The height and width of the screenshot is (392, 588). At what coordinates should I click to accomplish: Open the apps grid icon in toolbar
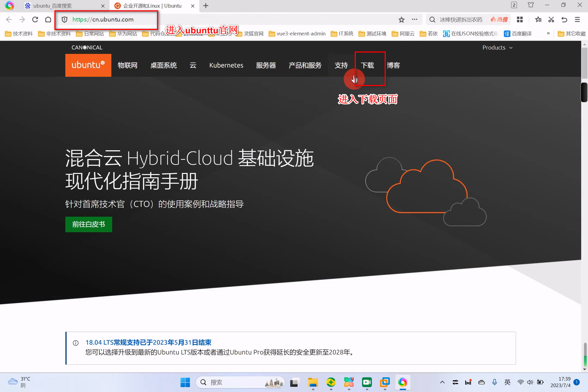(x=520, y=20)
